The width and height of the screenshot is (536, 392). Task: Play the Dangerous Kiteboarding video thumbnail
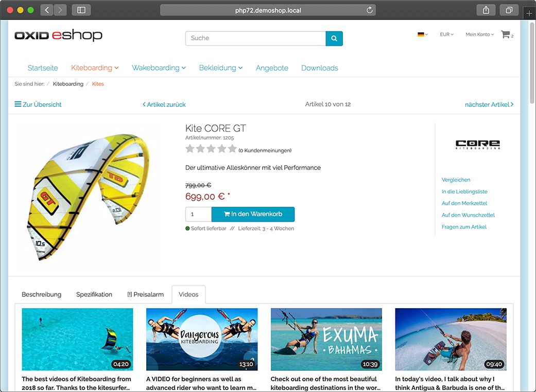pyautogui.click(x=202, y=339)
